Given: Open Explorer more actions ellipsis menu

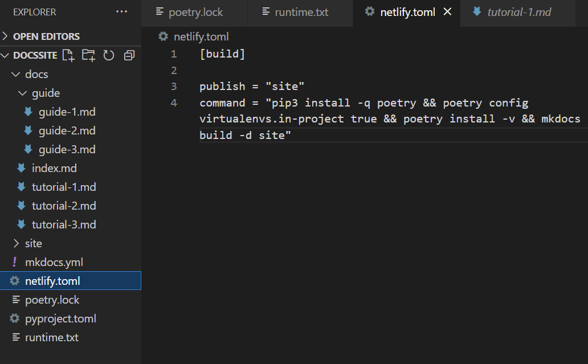Looking at the screenshot, I should [121, 11].
